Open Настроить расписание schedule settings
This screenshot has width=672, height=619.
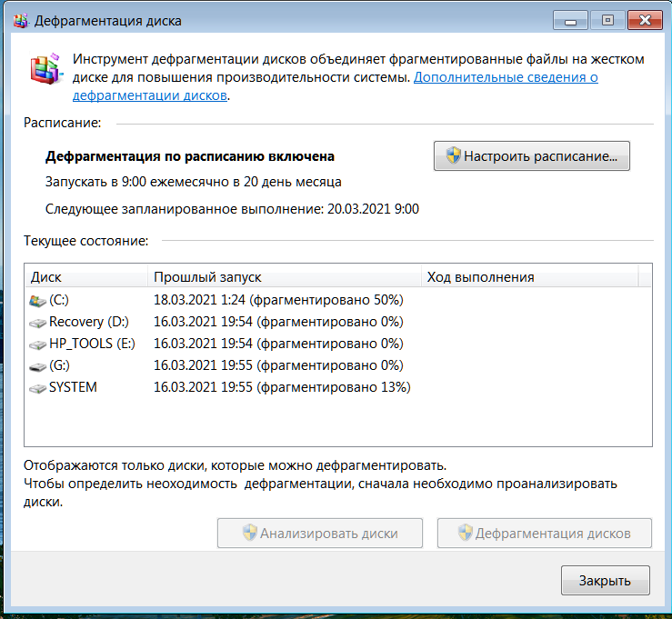[x=531, y=156]
